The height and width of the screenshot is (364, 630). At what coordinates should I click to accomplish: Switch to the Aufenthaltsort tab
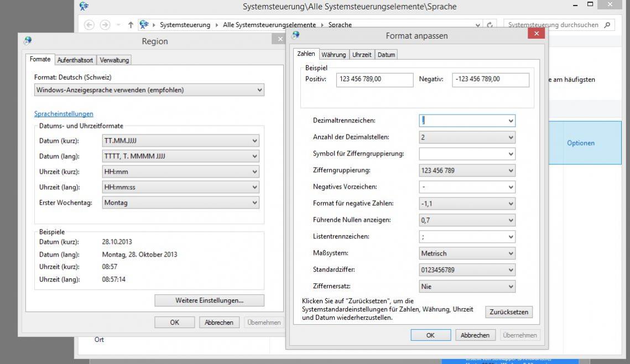pyautogui.click(x=75, y=60)
